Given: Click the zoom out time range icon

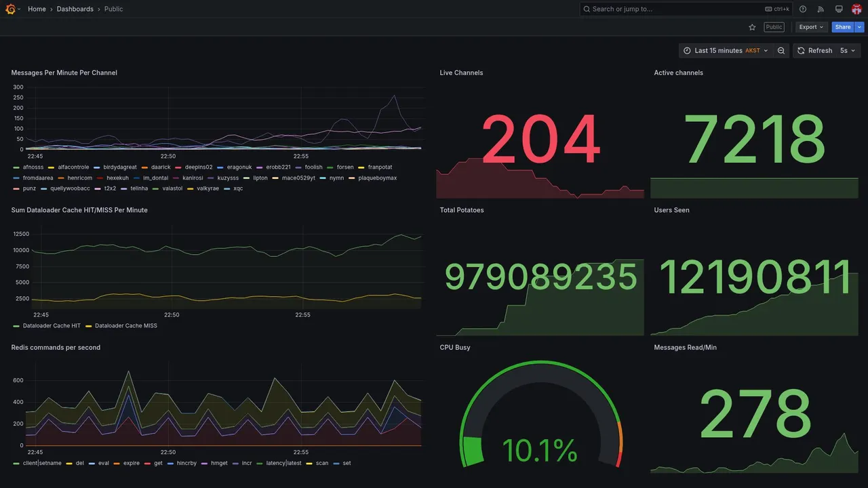Looking at the screenshot, I should [781, 51].
